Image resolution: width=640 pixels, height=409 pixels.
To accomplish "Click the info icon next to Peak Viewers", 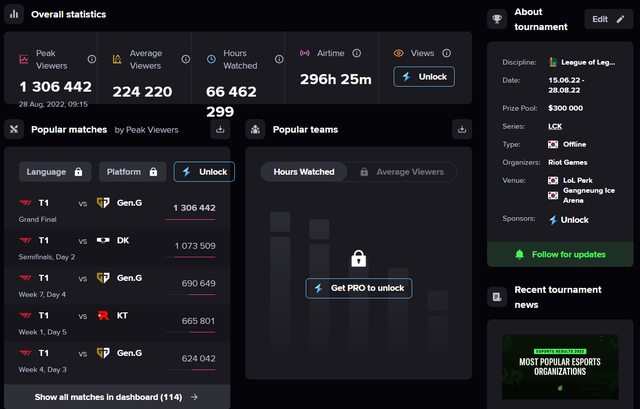I will tap(92, 59).
